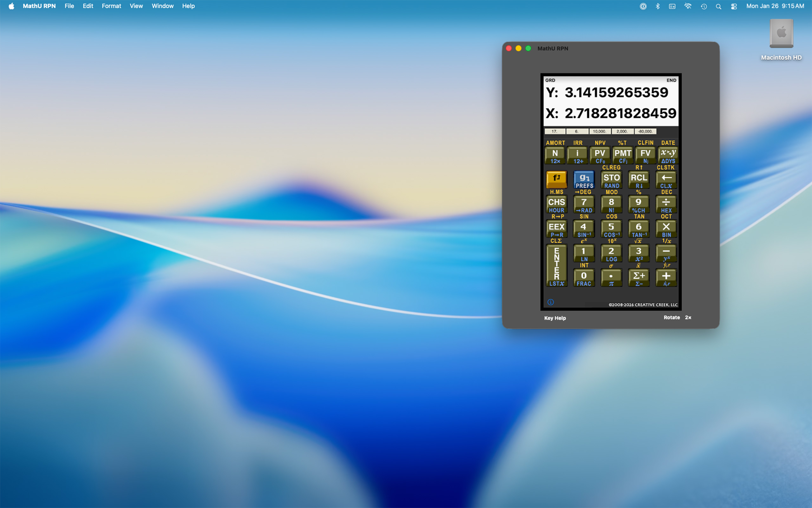Open the Apple menu
This screenshot has width=812, height=508.
click(11, 6)
